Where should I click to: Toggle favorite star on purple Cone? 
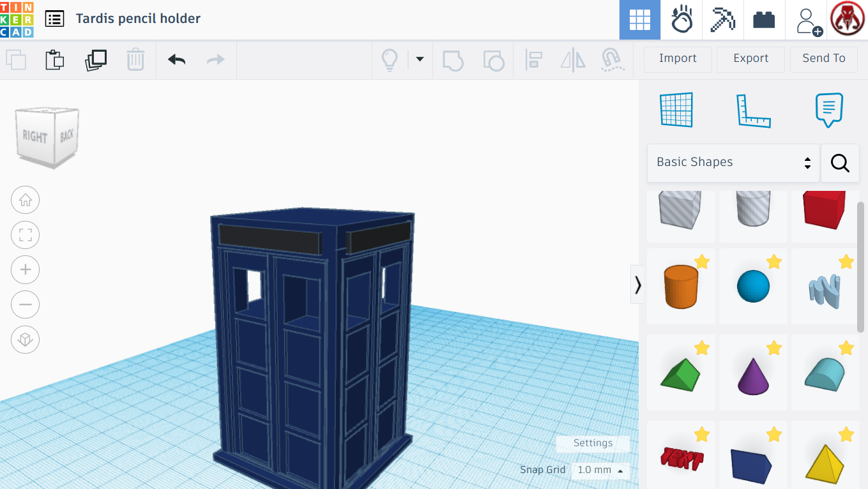(x=774, y=347)
